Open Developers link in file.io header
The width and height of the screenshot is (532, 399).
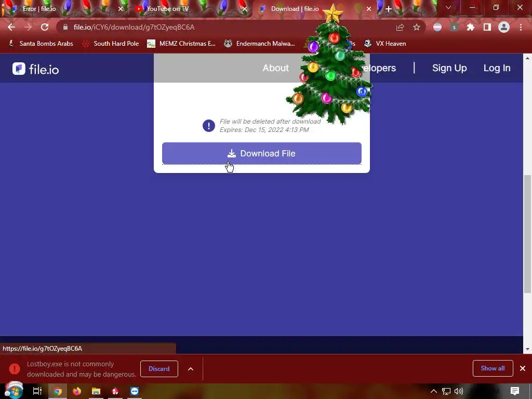pyautogui.click(x=380, y=68)
